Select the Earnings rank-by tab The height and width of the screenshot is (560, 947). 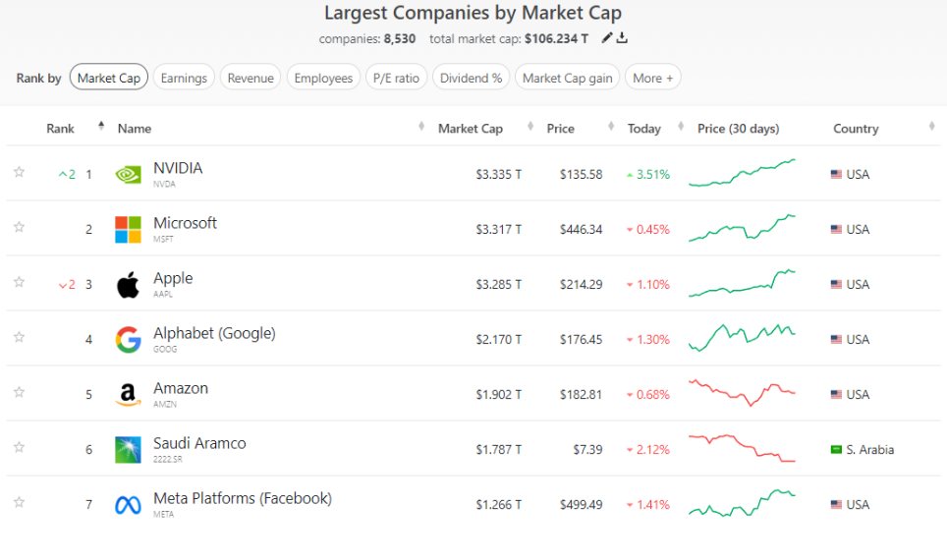[x=184, y=78]
